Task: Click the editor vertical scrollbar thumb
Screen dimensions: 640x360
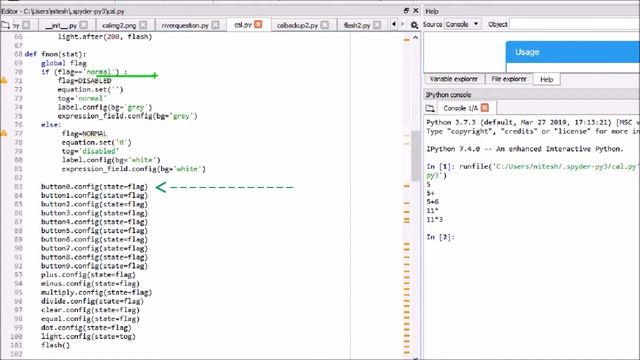Action: pos(416,156)
